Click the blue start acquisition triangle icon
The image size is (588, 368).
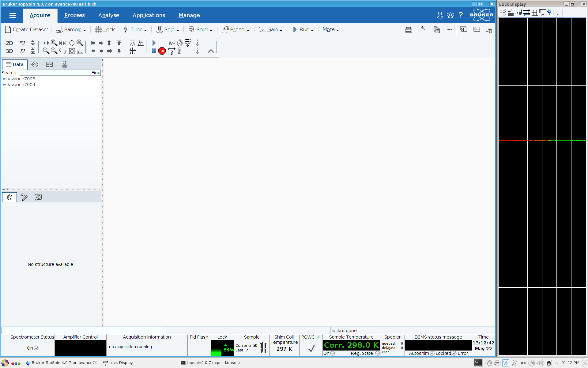pyautogui.click(x=154, y=43)
